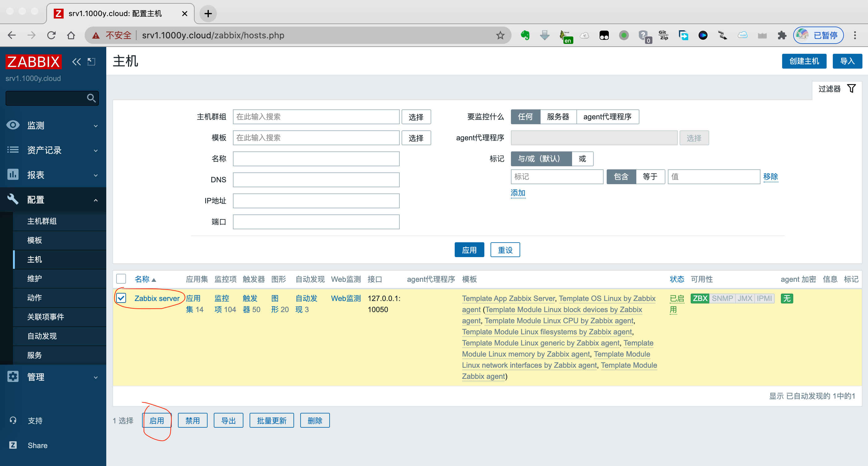This screenshot has height=466, width=868.
Task: Collapse the sidebar with the double-chevron icon
Action: (77, 62)
